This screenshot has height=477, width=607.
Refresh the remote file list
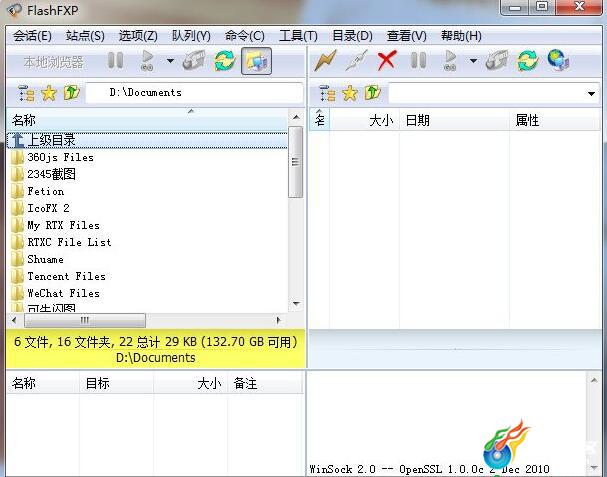528,61
